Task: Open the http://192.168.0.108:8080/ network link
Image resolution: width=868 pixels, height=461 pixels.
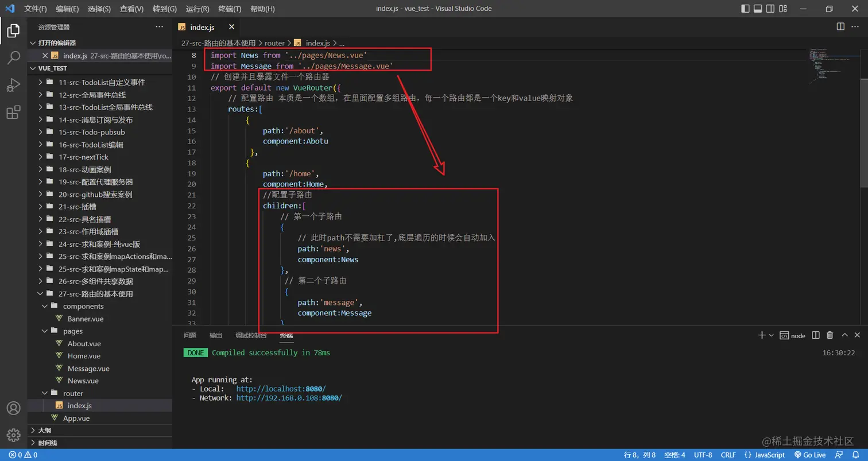Action: pyautogui.click(x=289, y=398)
